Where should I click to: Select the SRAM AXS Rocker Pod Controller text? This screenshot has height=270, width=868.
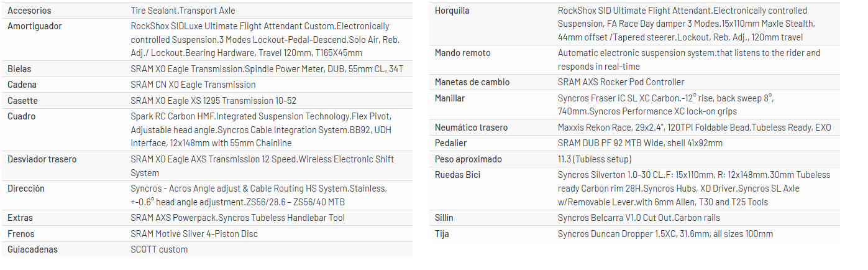(x=621, y=82)
